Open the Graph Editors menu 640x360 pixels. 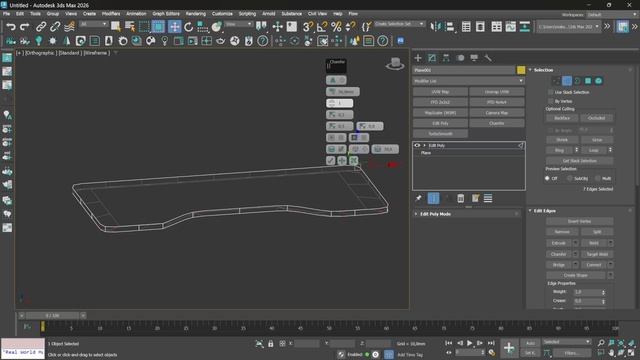(166, 13)
